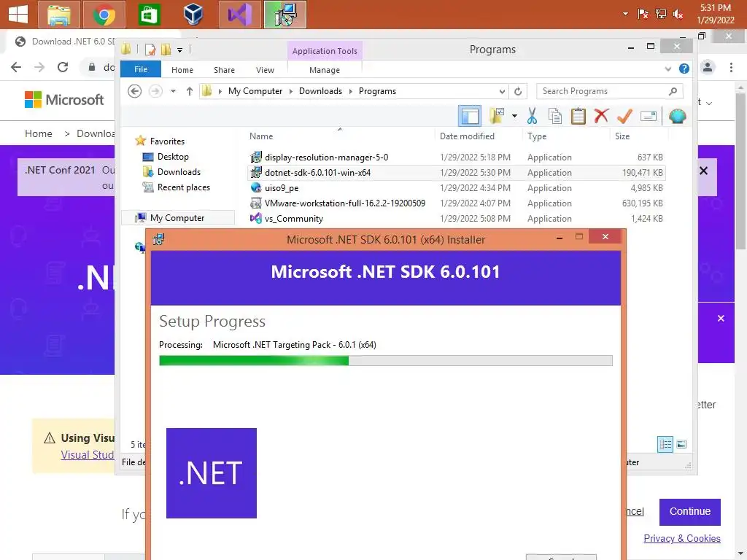Show hidden system tray icons
747x560 pixels.
click(x=625, y=15)
